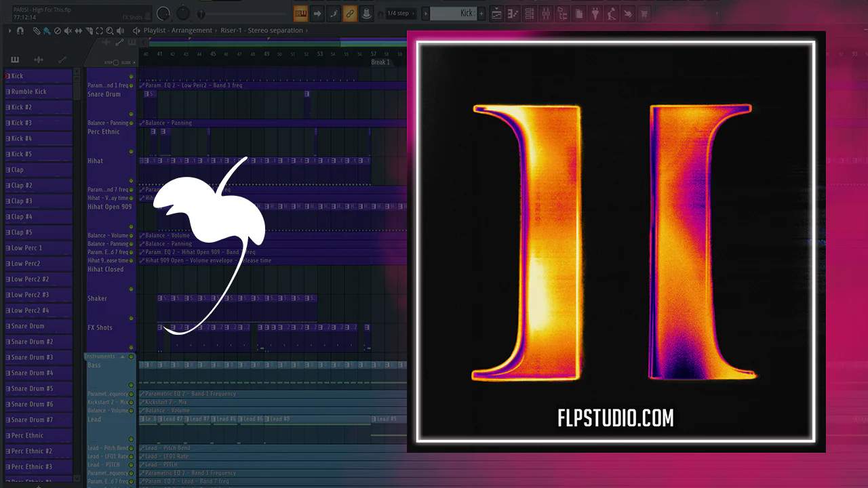Select the Draw pencil tool
Viewport: 868px width, 488px height.
37,30
